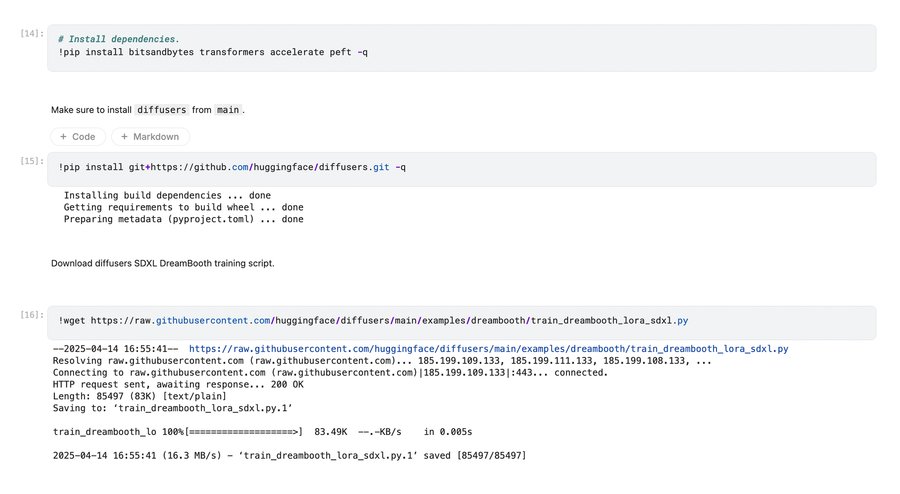Focus the pip install diffusers git cell
The height and width of the screenshot is (494, 900).
[460, 168]
